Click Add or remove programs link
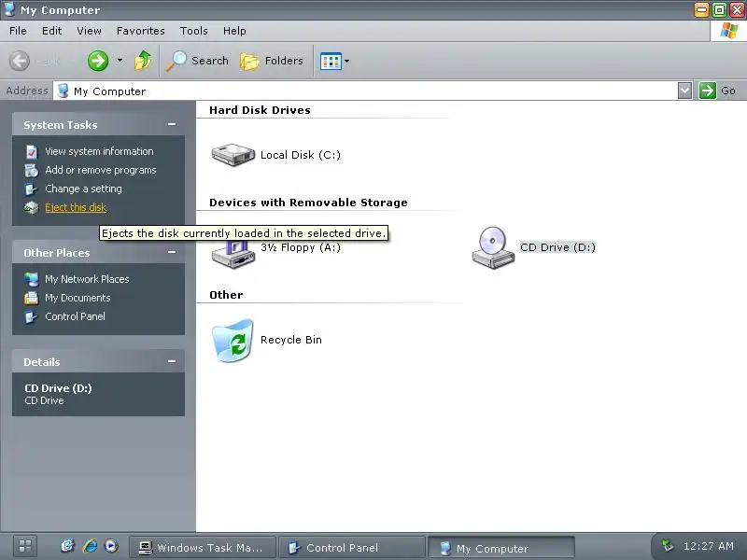747x560 pixels. (101, 170)
